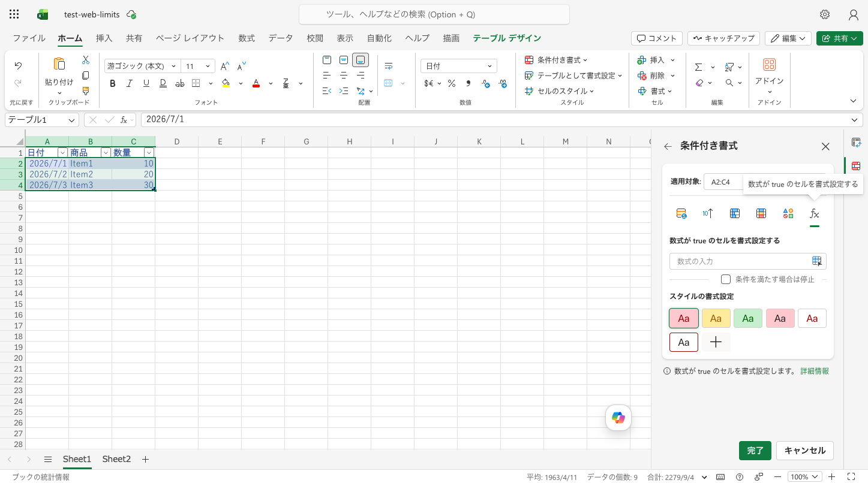
Task: Cut selection with the scissors icon
Action: pos(86,60)
